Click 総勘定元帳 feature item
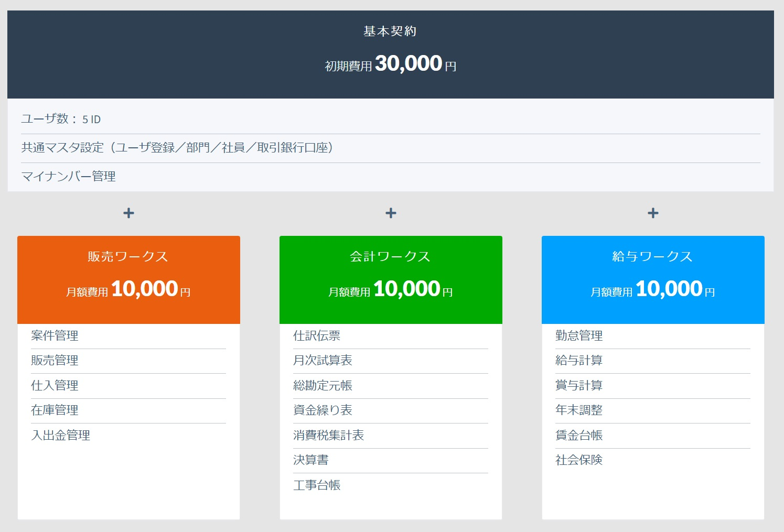The image size is (784, 532). [323, 386]
